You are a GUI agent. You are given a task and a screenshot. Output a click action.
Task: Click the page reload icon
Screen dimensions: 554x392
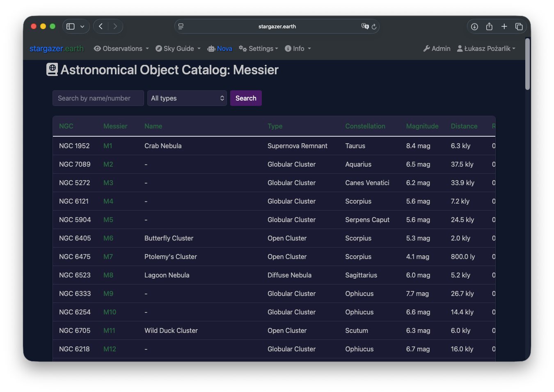[374, 27]
